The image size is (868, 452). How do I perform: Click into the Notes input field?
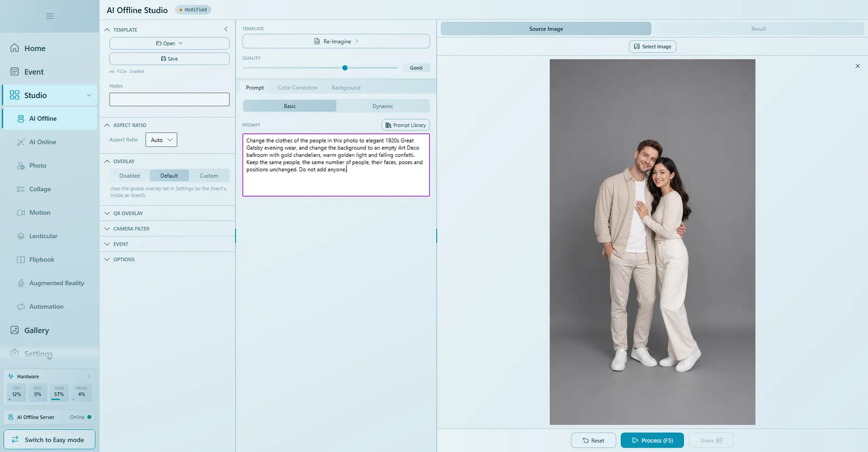point(169,99)
